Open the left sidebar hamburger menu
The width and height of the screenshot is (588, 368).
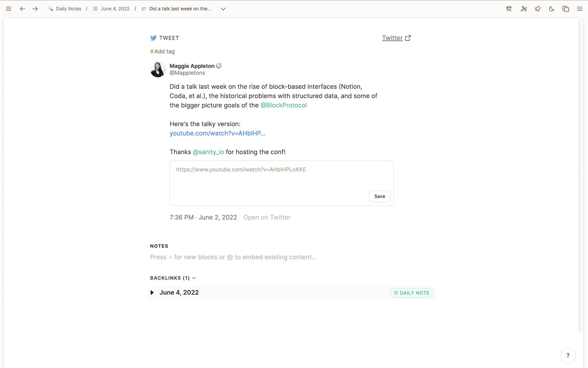point(8,9)
